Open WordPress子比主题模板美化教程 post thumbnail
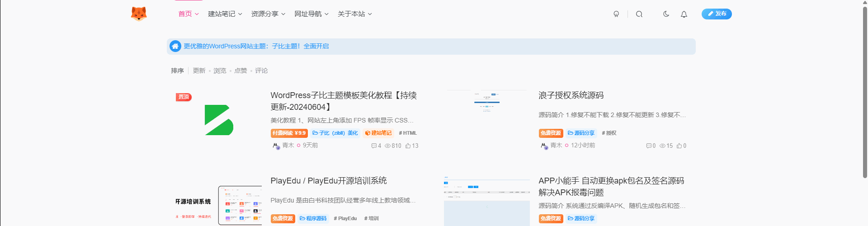Viewport: 868px width, 226px height. click(x=219, y=120)
